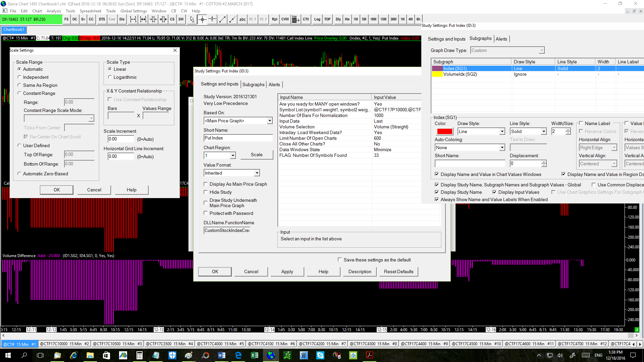Screen dimensions: 644x362
Task: Select the pointer arrow tool in toolbar
Action: coord(192,19)
